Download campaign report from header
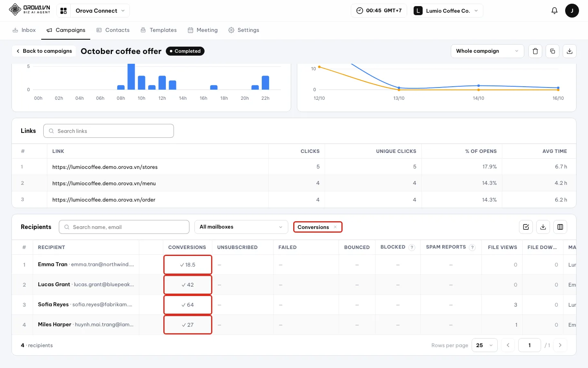The image size is (588, 368). click(x=570, y=51)
